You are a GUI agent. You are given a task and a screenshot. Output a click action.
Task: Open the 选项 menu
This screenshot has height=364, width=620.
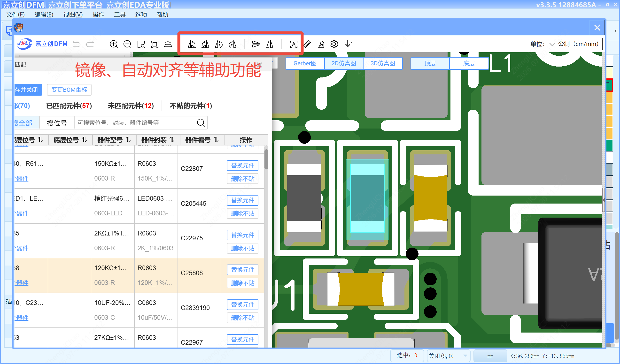(x=141, y=15)
